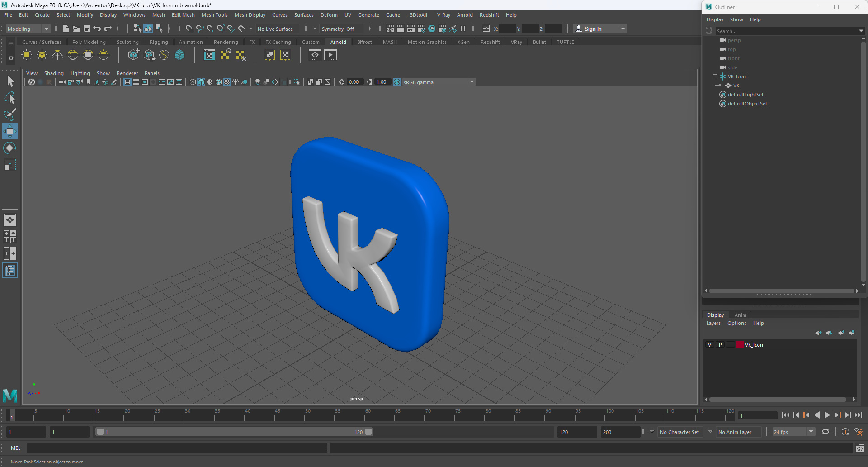Screen dimensions: 868x467
Task: Click the Outliner search field
Action: pyautogui.click(x=787, y=31)
